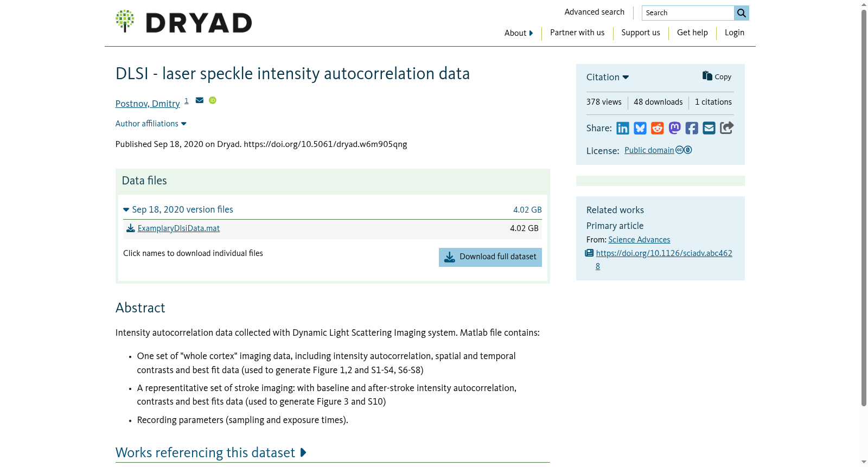Viewport: 868px width, 467px height.
Task: Open the About menu
Action: click(x=519, y=33)
